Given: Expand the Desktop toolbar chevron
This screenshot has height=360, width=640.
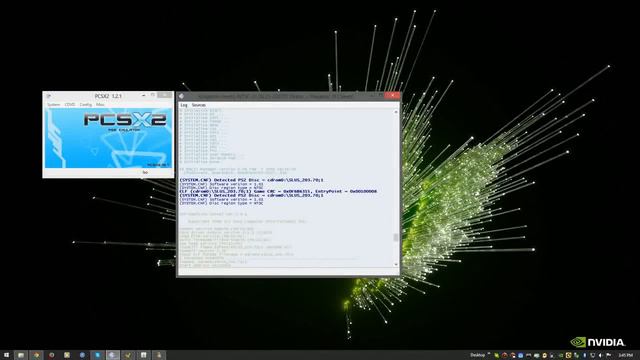Looking at the screenshot, I should coord(489,354).
